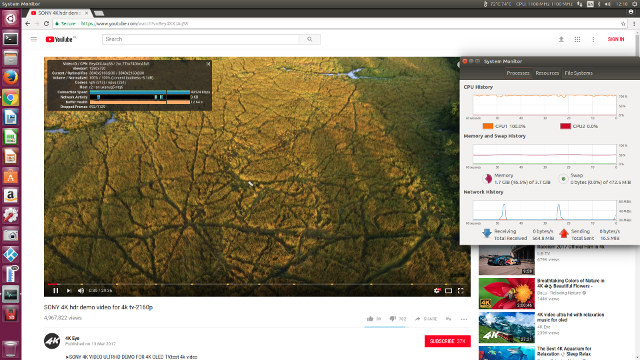This screenshot has height=360, width=640.
Task: Launch Firefox from the Ubuntu dock
Action: pos(11,78)
